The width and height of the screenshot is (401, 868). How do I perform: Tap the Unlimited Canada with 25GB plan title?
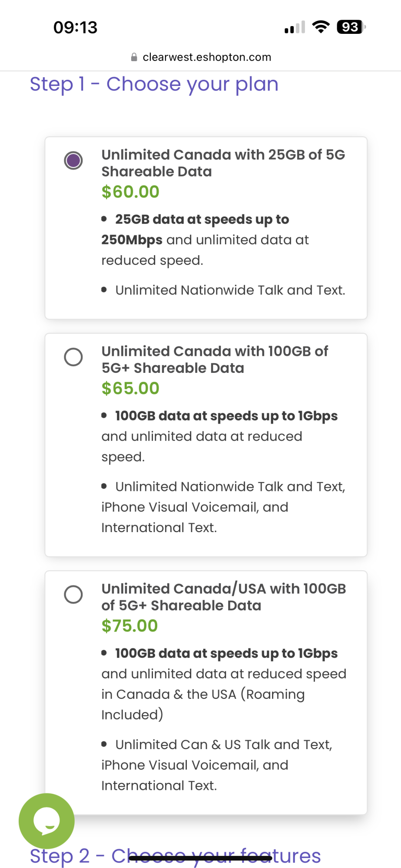[x=223, y=163]
